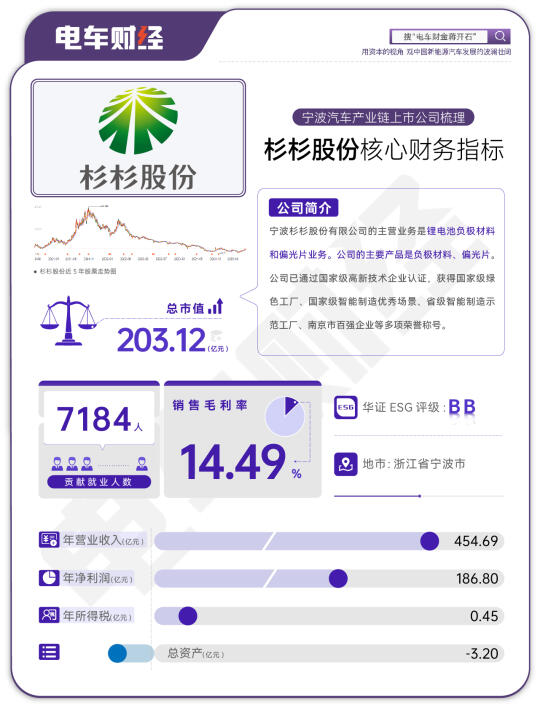The image size is (540, 708).
Task: Click the 7184 employee count
Action: [x=94, y=419]
